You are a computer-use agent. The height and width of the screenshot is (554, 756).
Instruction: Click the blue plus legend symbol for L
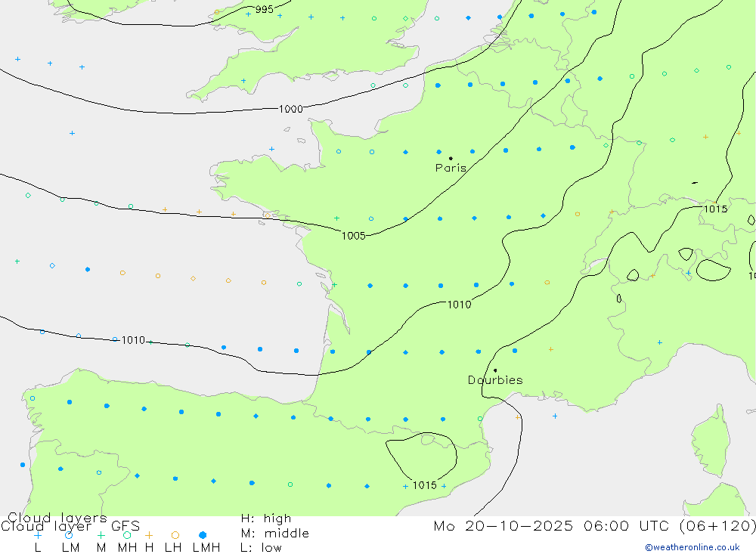coord(38,535)
